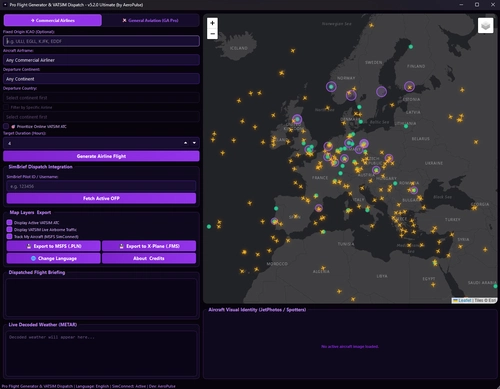
Task: Open the map layers control icon
Action: click(x=485, y=26)
